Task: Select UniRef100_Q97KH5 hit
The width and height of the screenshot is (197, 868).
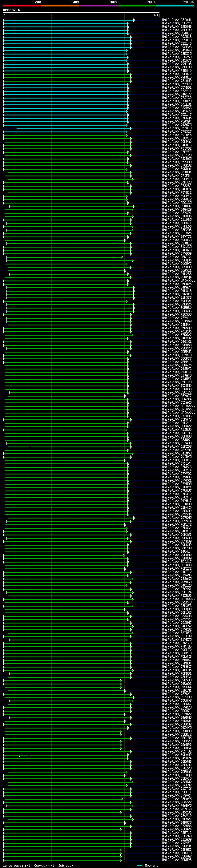Action: (x=176, y=518)
